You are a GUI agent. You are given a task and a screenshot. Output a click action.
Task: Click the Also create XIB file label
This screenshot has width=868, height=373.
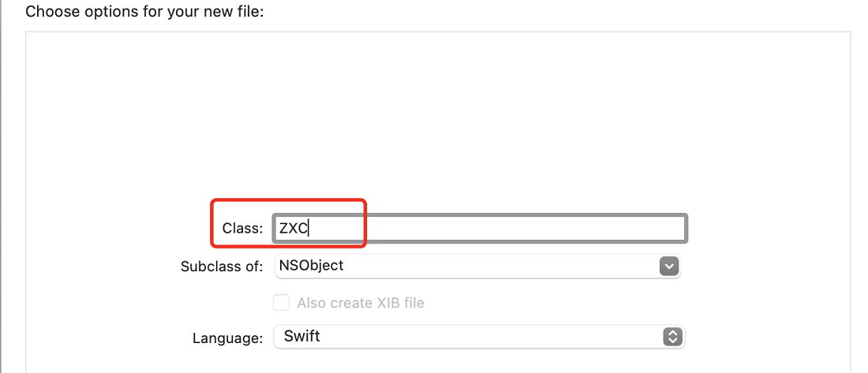click(x=361, y=303)
